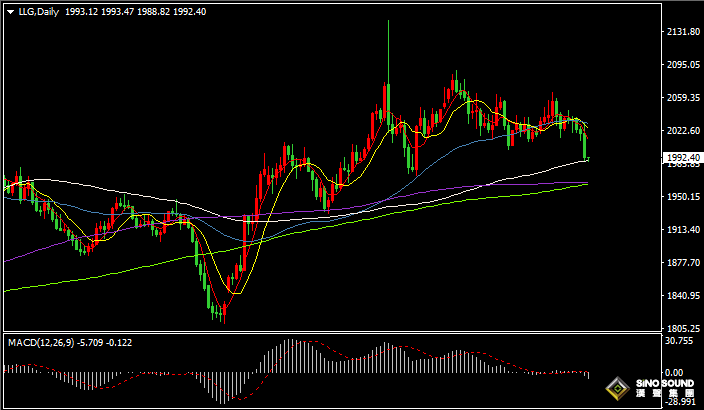Select the 30.755 MACD scale value
The image size is (704, 410).
pos(682,341)
